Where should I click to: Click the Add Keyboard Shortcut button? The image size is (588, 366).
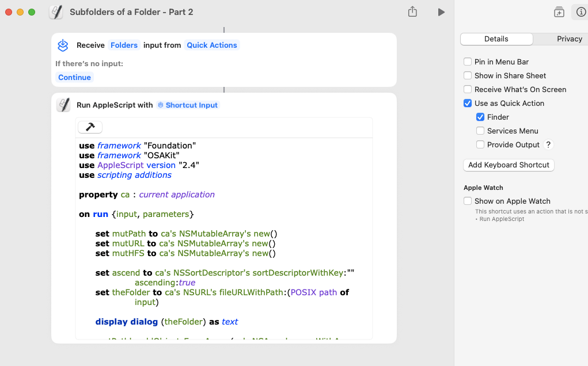click(509, 165)
